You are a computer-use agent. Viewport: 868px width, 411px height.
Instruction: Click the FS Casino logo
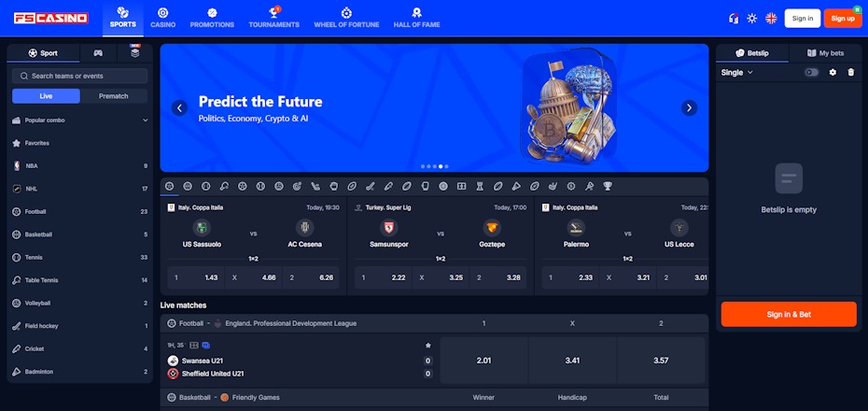tap(51, 19)
